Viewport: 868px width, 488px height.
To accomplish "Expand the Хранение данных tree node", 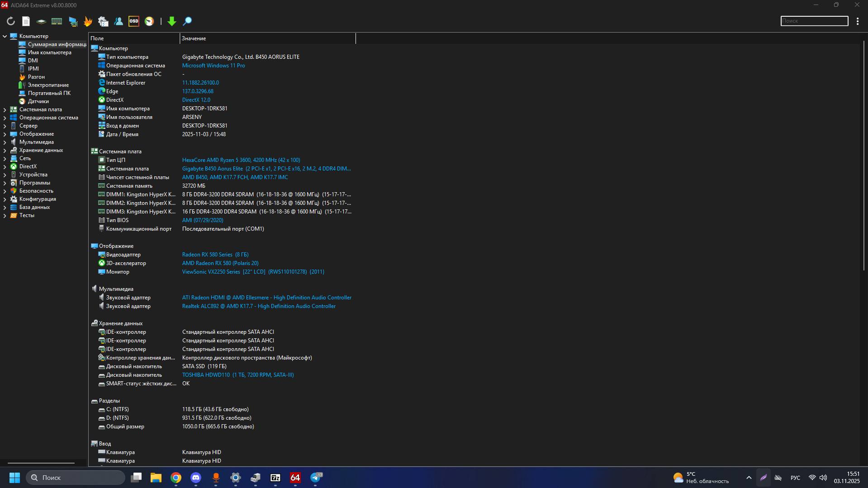I will (x=5, y=150).
